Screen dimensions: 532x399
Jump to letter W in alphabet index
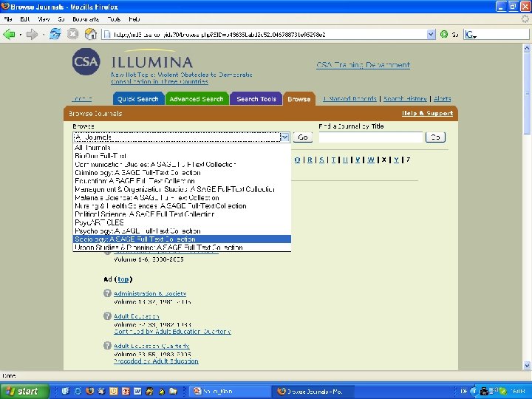[x=371, y=160]
